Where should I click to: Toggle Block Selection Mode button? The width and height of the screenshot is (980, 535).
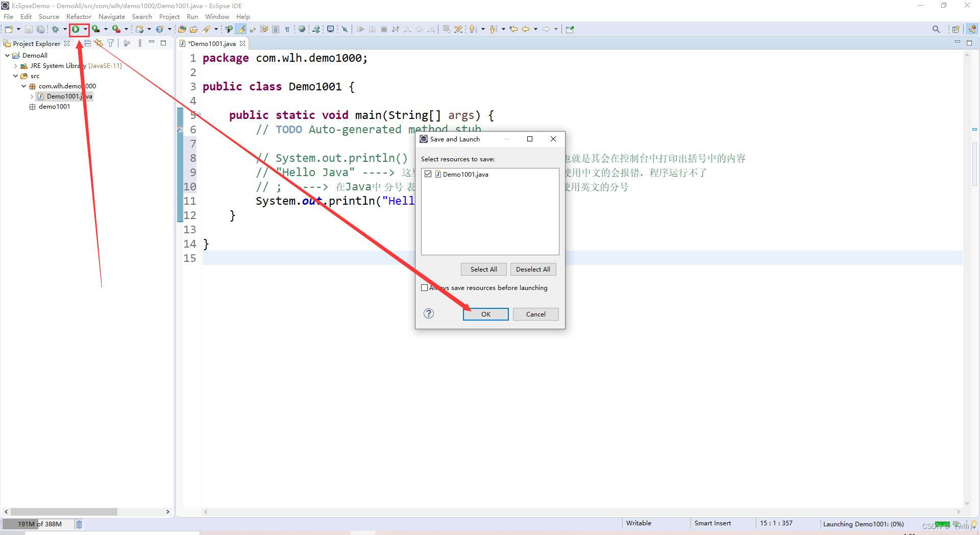click(x=276, y=29)
